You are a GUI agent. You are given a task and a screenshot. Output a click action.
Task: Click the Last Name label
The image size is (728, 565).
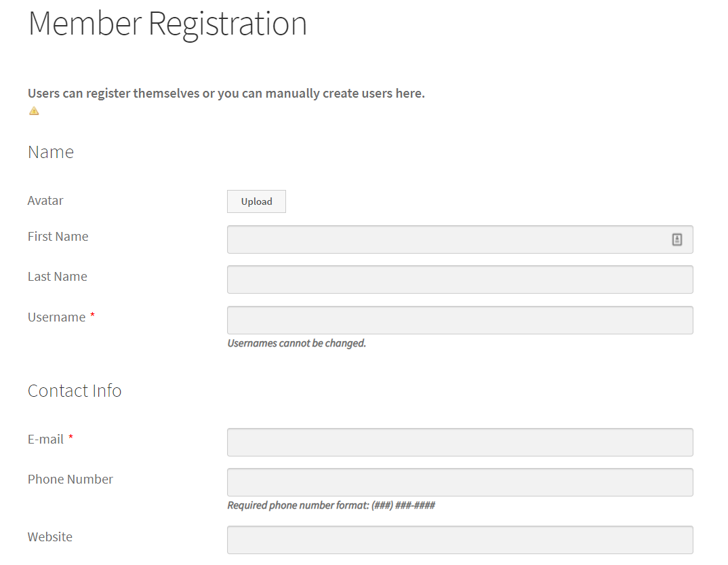57,277
